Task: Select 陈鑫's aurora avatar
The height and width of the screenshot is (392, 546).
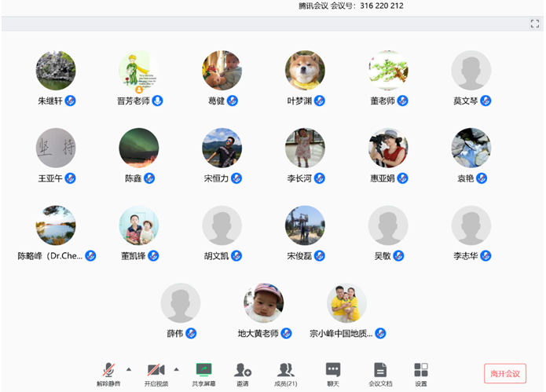Action: click(x=139, y=148)
